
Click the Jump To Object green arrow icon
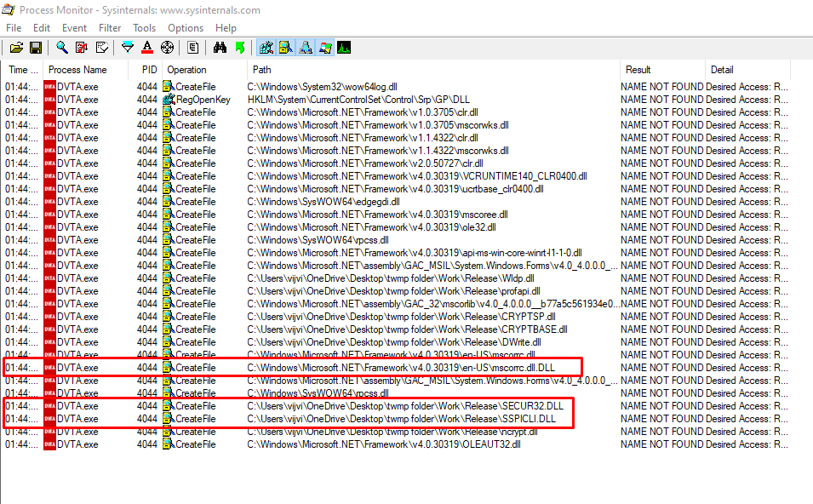coord(239,49)
